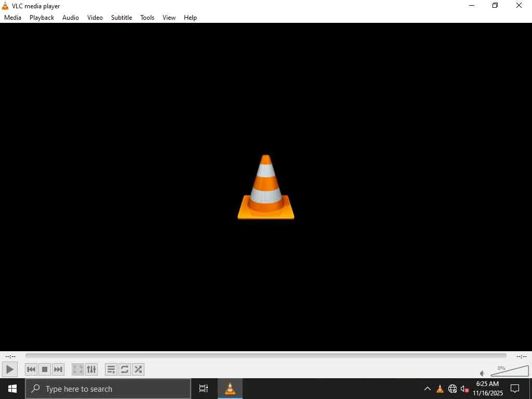
Task: Open the Windows notification center
Action: [x=515, y=389]
